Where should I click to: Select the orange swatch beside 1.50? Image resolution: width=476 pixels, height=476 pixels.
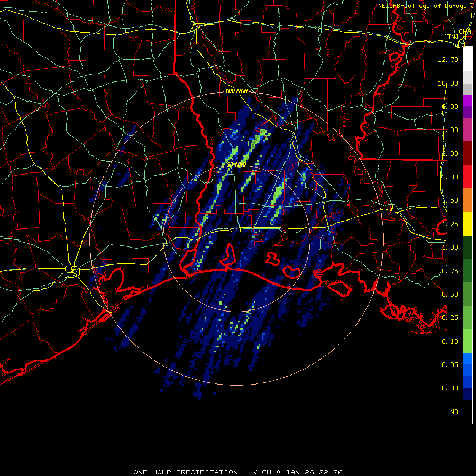[x=467, y=200]
